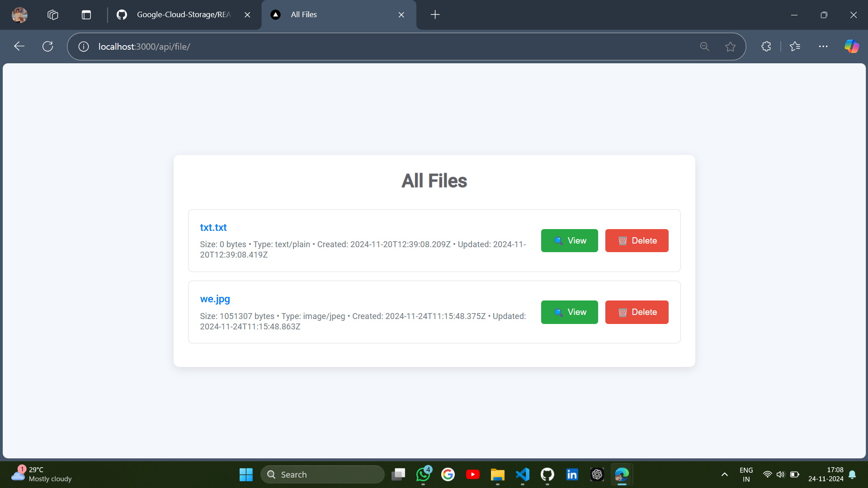868x488 pixels.
Task: Select the All Files tab
Action: pos(339,15)
